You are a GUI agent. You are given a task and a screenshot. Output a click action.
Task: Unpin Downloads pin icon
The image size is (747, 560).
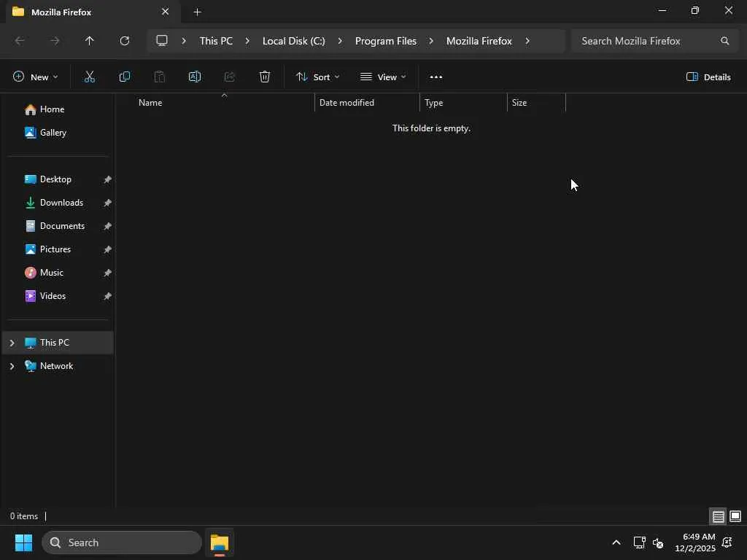[x=108, y=203]
